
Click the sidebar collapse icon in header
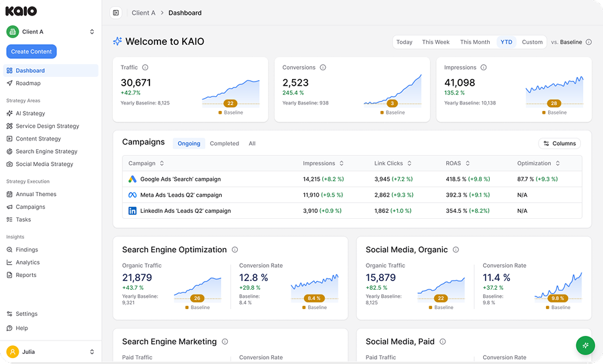point(116,13)
